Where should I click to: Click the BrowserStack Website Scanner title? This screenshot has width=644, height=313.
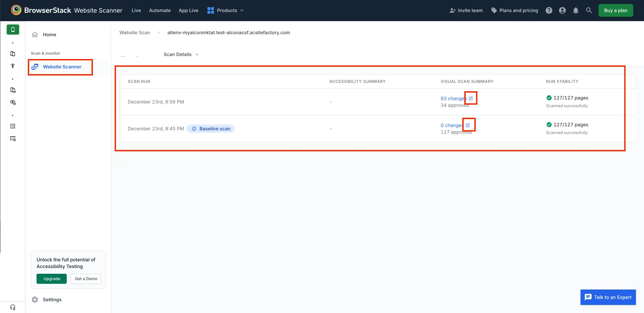click(73, 10)
